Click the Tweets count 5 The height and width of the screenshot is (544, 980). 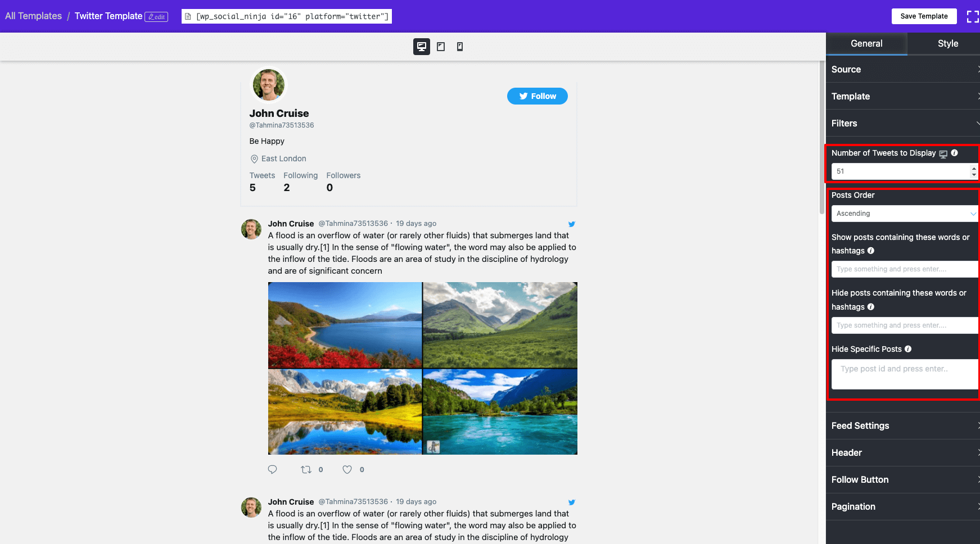coord(252,188)
